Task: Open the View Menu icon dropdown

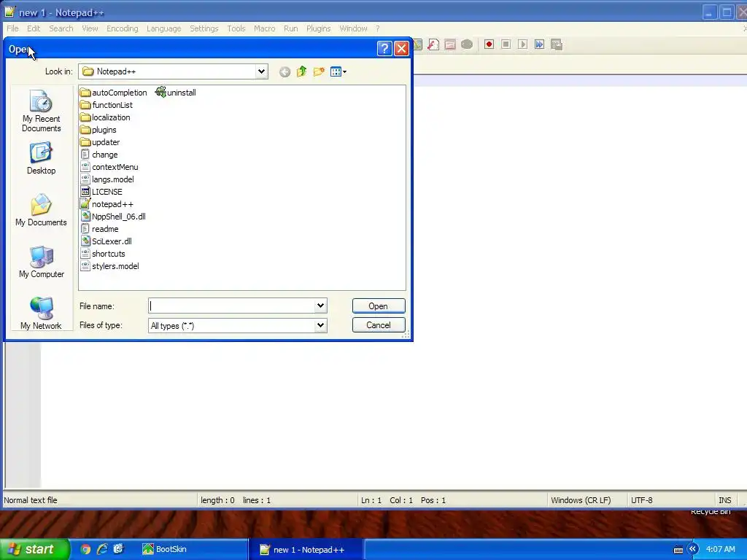Action: (x=338, y=72)
